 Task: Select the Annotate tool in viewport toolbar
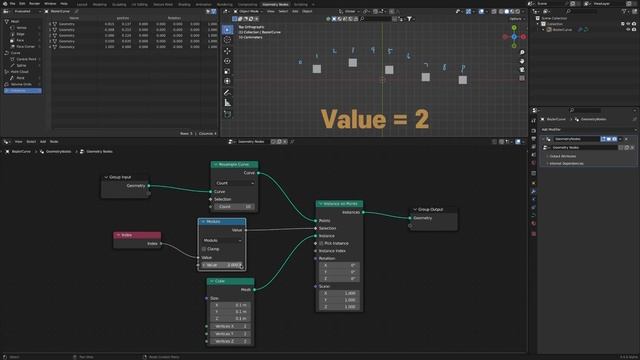[227, 93]
